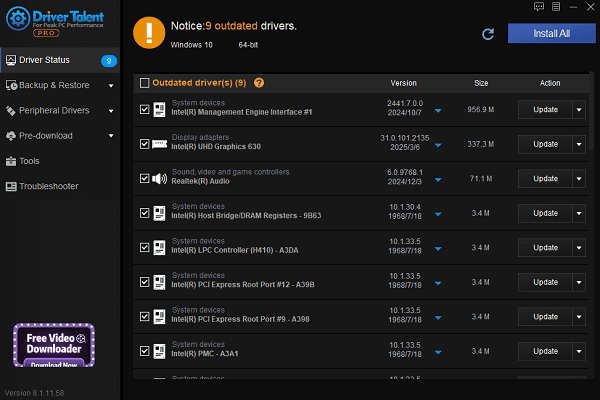Click the LPC Controller device icon
This screenshot has height=400, width=600.
160,248
